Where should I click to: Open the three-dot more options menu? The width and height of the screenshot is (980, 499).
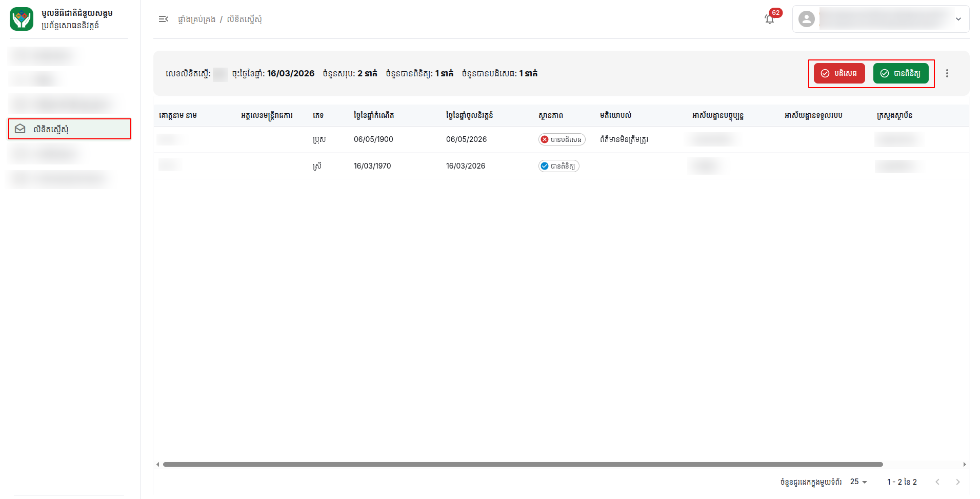click(x=947, y=73)
